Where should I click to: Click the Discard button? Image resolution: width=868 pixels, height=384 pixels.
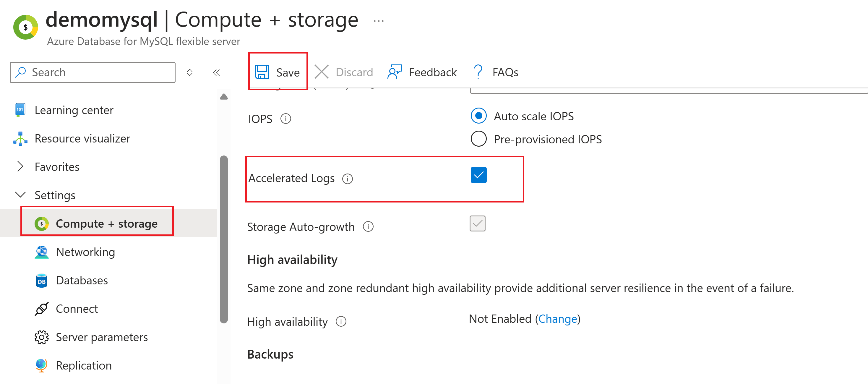click(x=344, y=72)
